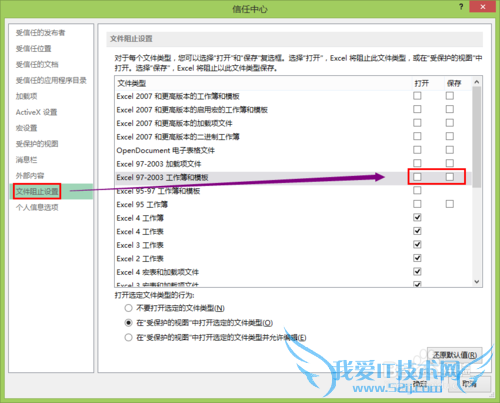Select the Excel 95-97 工作簿和模板 row text
The height and width of the screenshot is (403, 500).
pyautogui.click(x=158, y=191)
